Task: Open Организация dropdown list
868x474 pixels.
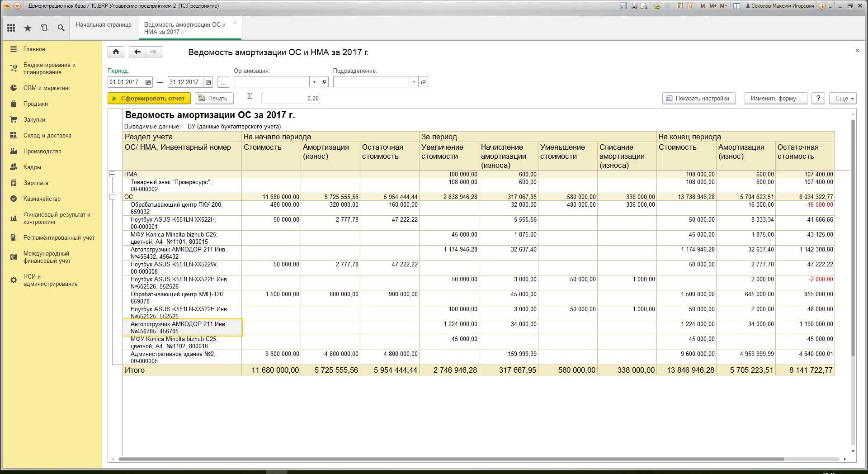Action: tap(314, 82)
